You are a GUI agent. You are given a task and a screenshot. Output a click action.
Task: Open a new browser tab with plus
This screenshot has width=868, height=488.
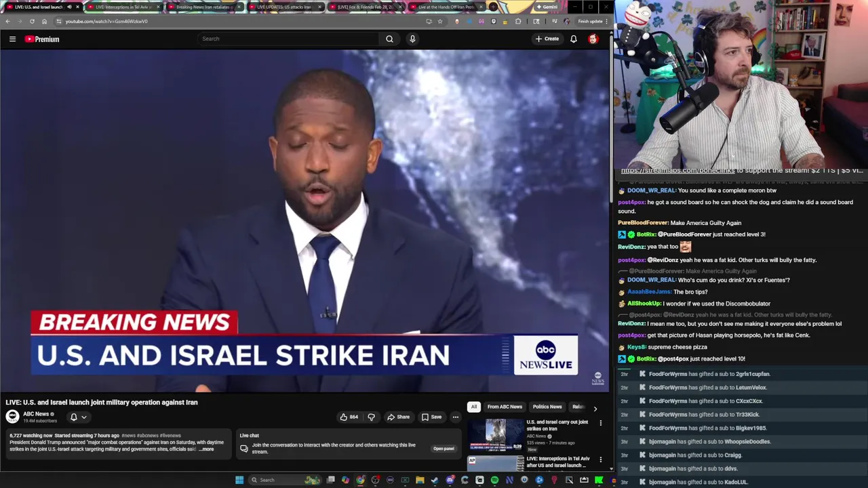pyautogui.click(x=494, y=7)
